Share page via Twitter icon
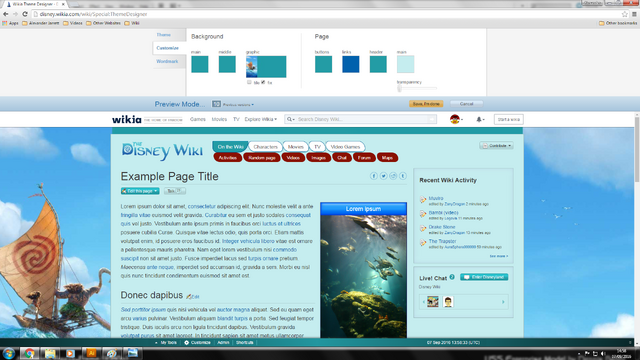 [x=383, y=176]
